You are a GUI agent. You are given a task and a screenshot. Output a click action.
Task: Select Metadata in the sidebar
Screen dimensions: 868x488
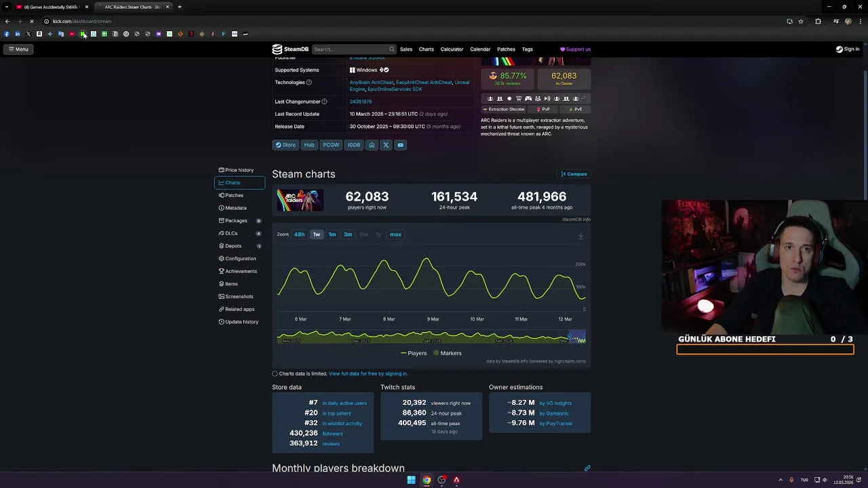(x=239, y=208)
